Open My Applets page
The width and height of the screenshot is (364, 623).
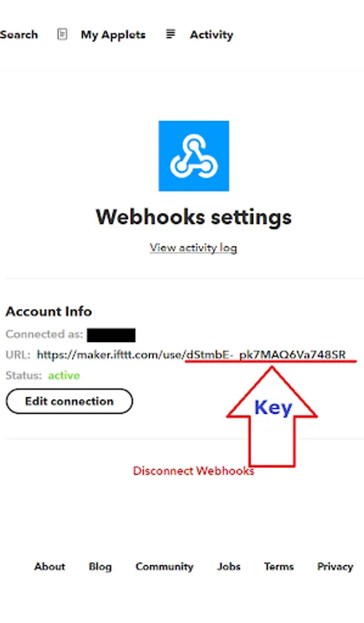113,35
